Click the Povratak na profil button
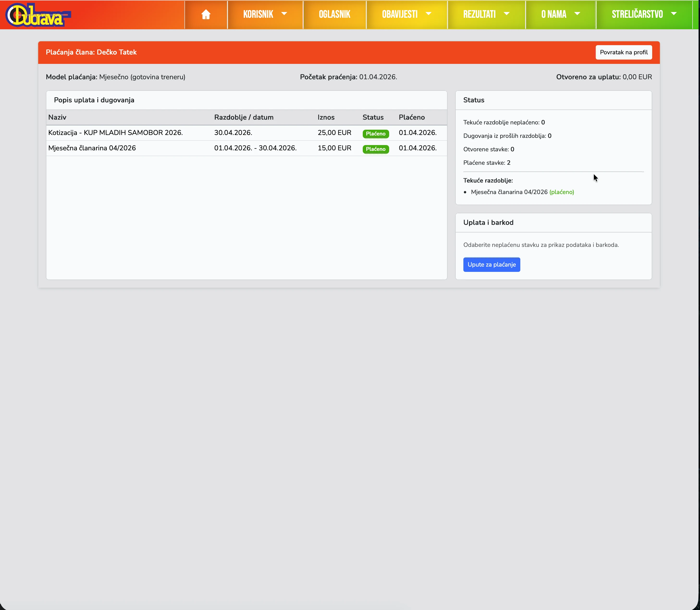Screen dimensions: 700x610 click(623, 52)
